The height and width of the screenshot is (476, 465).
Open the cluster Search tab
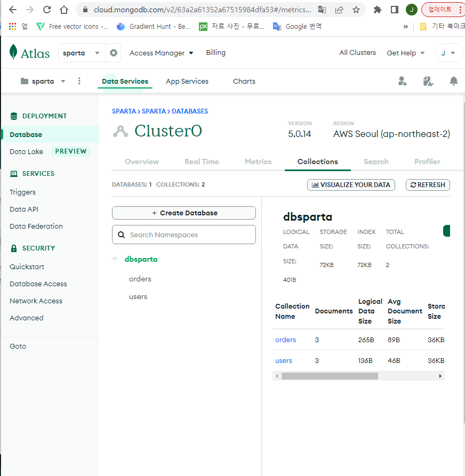pos(376,162)
